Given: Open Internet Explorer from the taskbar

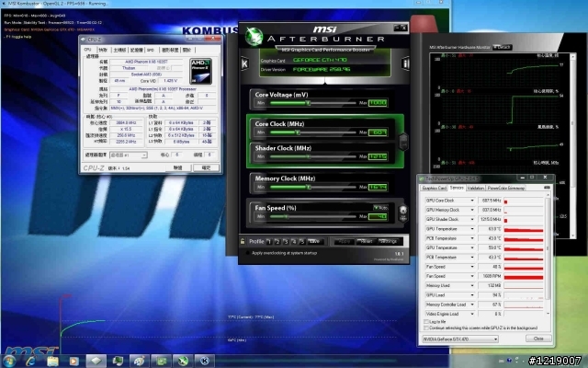Looking at the screenshot, I should (x=30, y=362).
